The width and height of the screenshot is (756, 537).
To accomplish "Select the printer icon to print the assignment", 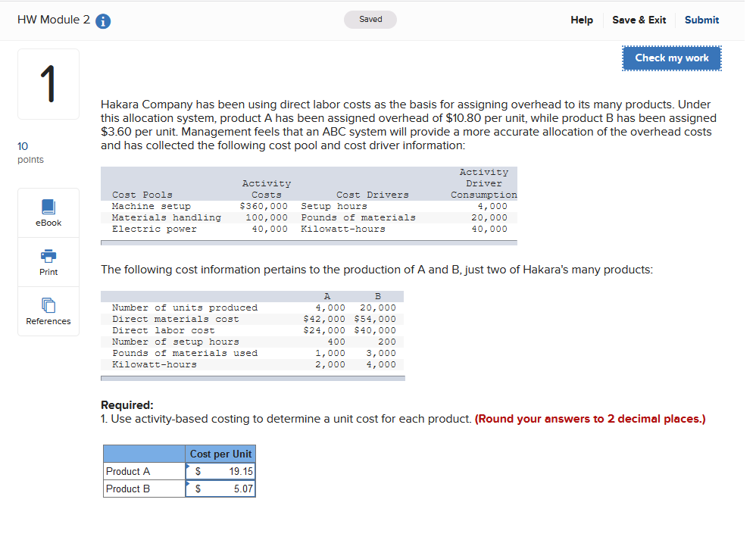I will click(48, 257).
